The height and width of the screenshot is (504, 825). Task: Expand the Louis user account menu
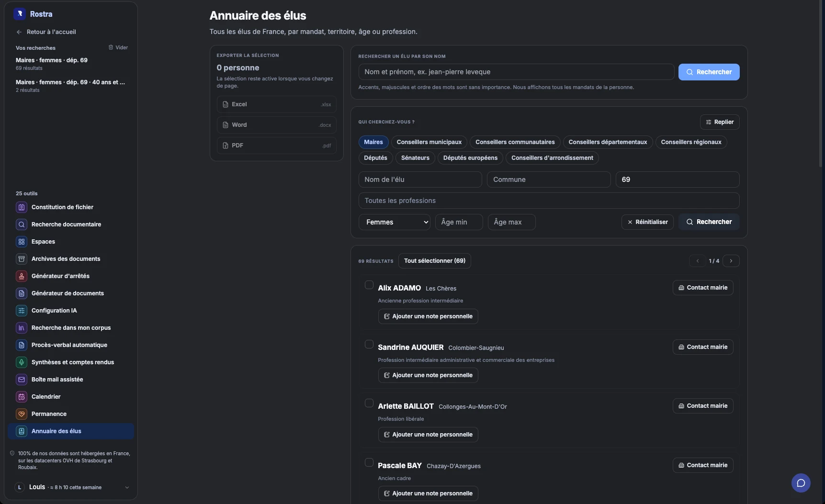coord(72,487)
